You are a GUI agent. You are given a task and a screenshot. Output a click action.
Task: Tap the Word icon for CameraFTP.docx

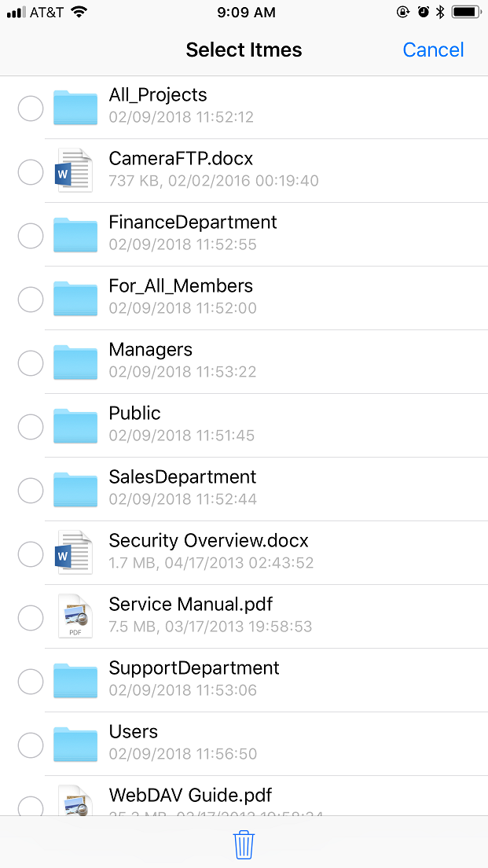[75, 171]
